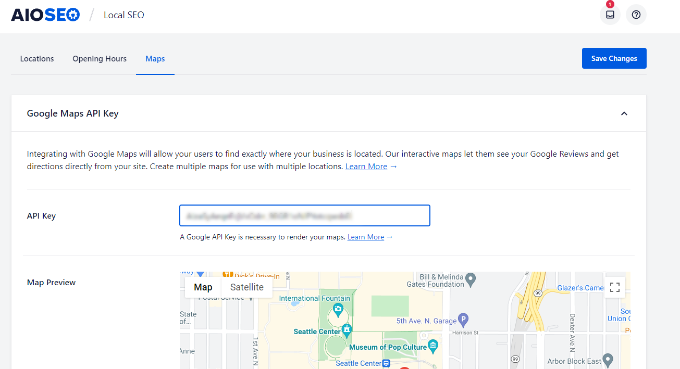
Task: Click the Seattle Center transit station icon
Action: [x=386, y=363]
